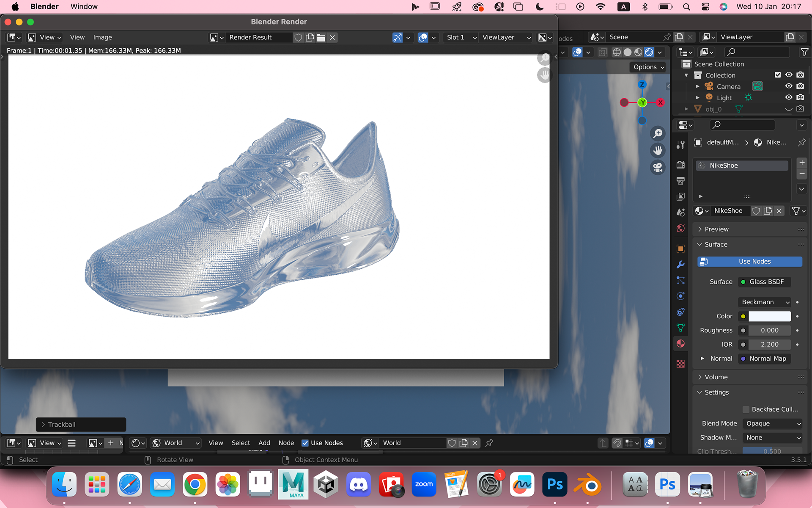This screenshot has width=812, height=508.
Task: Open Blender from the Dock
Action: [x=587, y=485]
